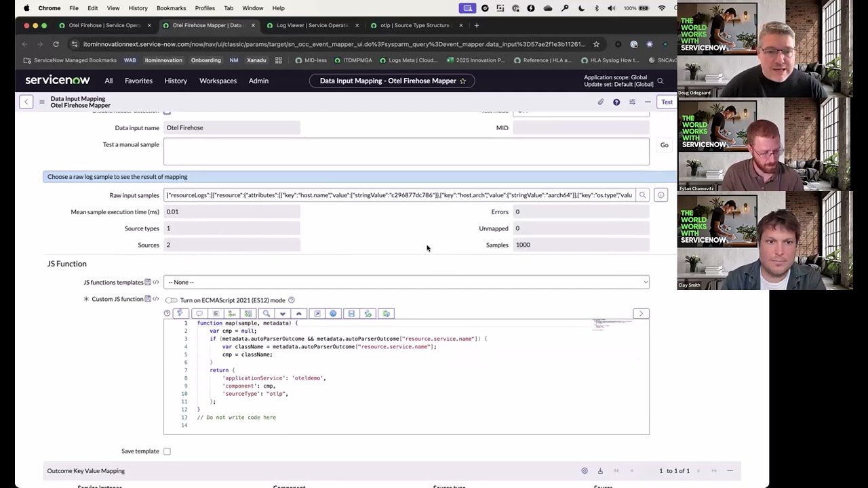This screenshot has height=488, width=868.
Task: Enable ECMAScript 2021 (ES12) mode
Action: pyautogui.click(x=172, y=300)
